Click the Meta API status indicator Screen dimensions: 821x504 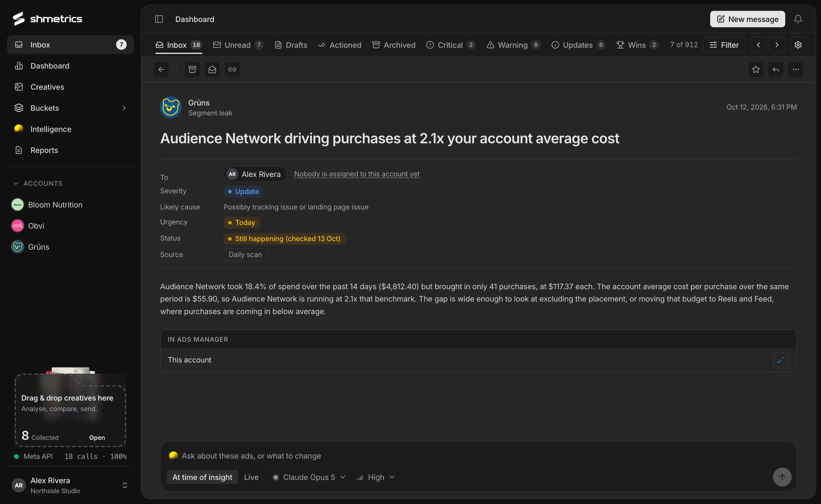pyautogui.click(x=33, y=456)
